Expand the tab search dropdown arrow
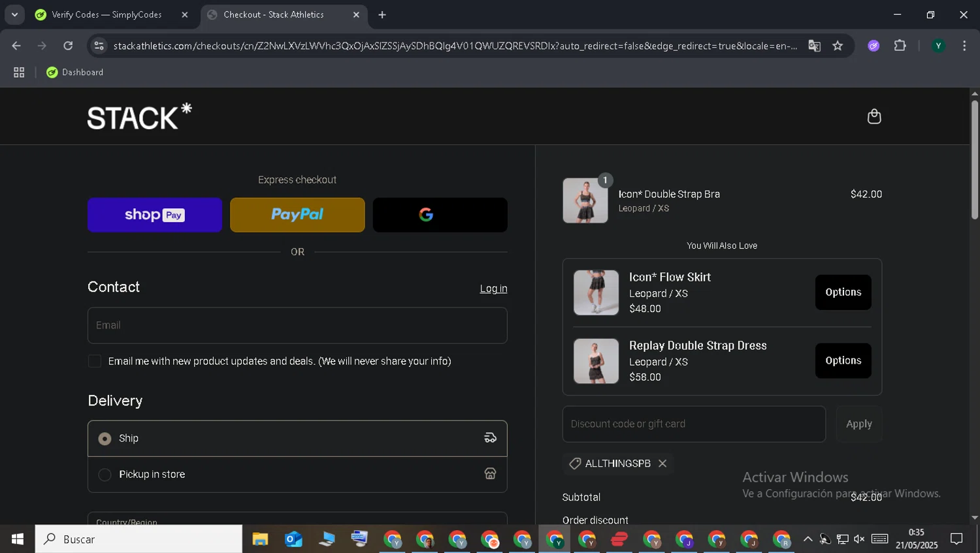The image size is (980, 553). 14,15
